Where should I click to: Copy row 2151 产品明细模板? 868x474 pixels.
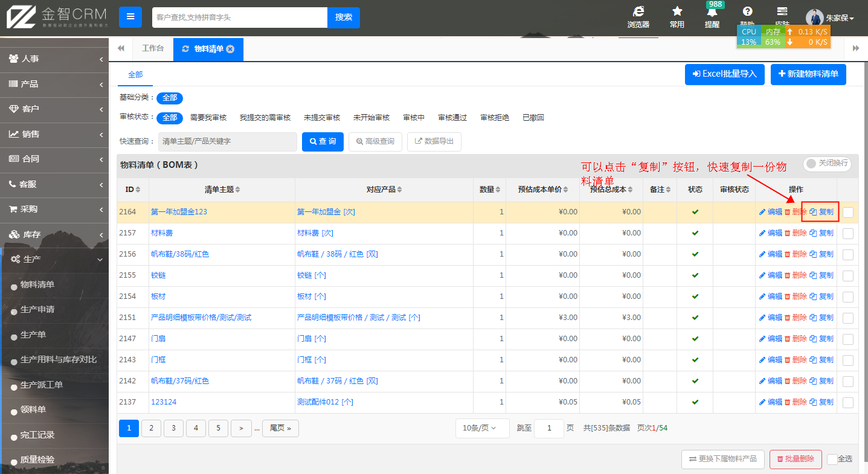click(x=821, y=318)
